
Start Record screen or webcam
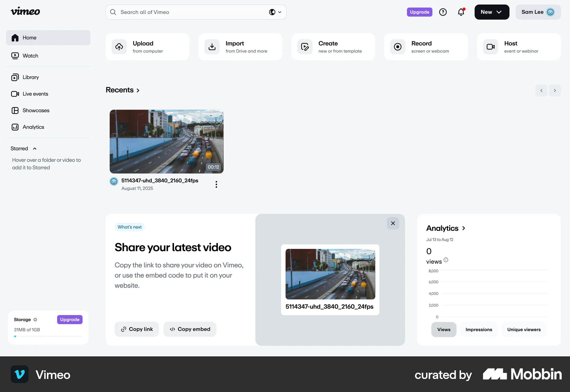pos(426,47)
